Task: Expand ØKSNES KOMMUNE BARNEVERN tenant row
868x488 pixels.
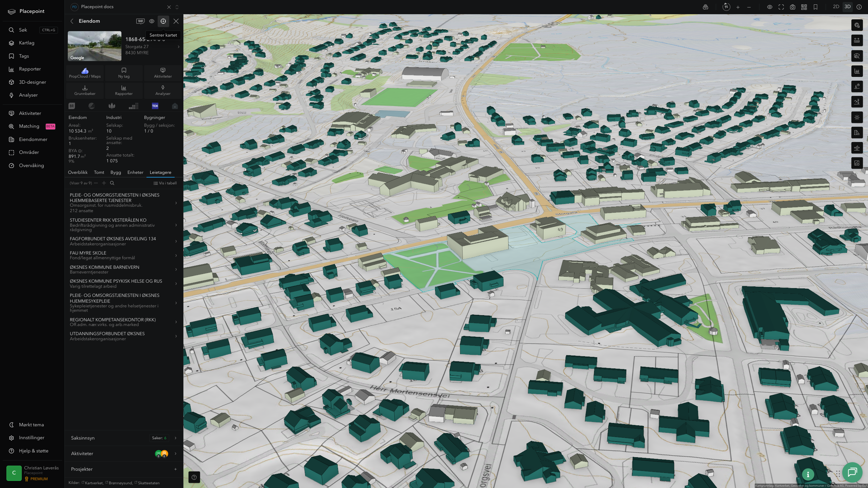Action: coord(124,269)
